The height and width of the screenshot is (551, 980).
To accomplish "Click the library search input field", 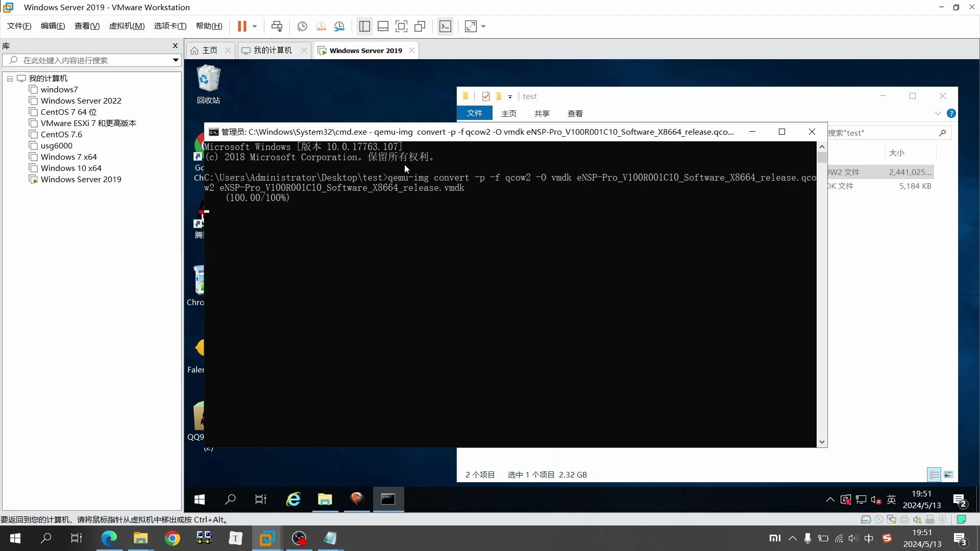I will [x=92, y=60].
